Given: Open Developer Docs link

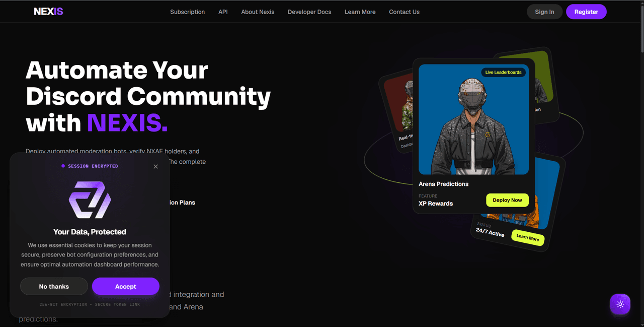Looking at the screenshot, I should point(309,12).
